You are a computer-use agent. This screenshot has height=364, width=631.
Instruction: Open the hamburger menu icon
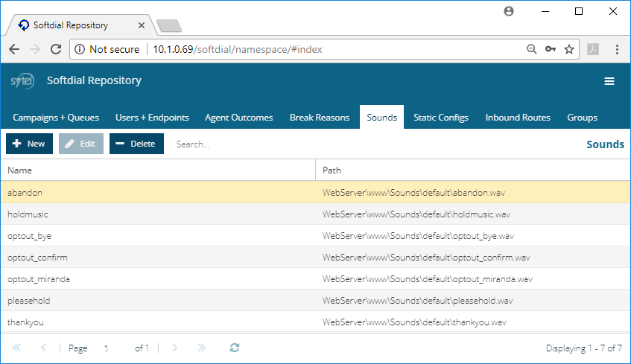point(609,81)
